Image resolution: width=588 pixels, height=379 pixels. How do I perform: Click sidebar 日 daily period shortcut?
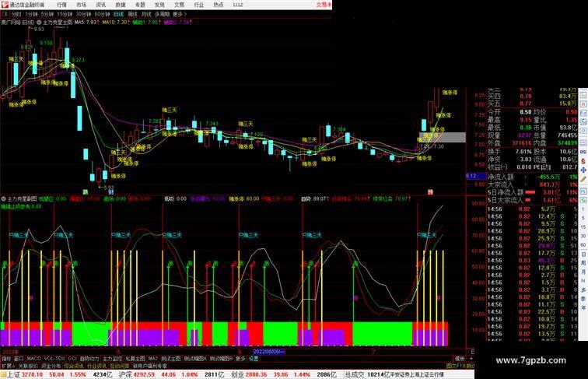click(583, 254)
